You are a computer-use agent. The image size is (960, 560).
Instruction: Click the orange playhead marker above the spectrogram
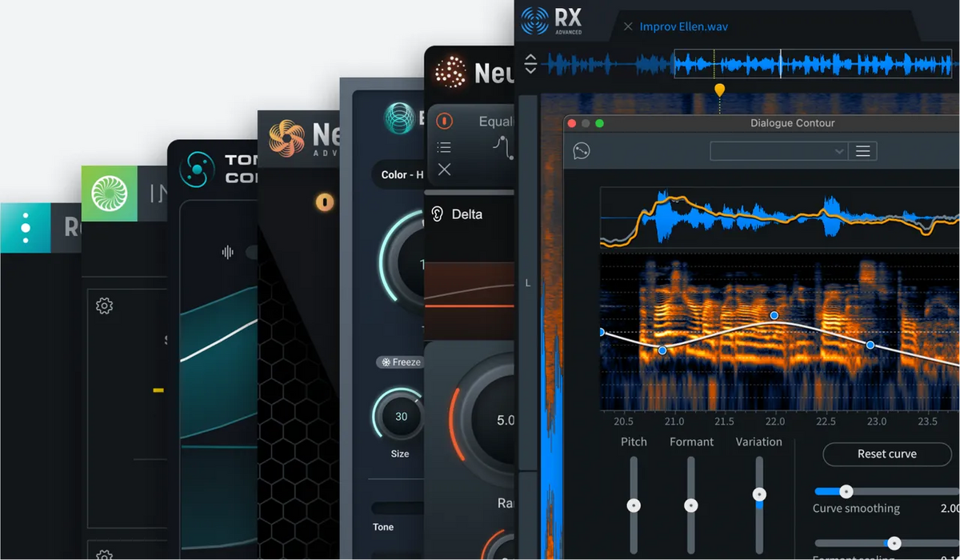[719, 91]
